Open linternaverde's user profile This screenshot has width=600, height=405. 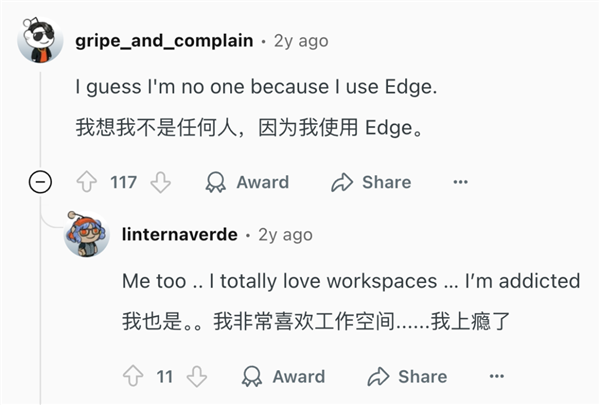tap(180, 234)
